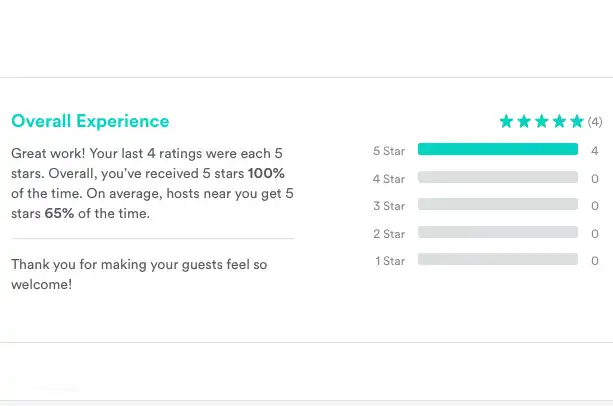Viewport: 613px width, 406px height.
Task: Click the fifth teal rating star
Action: (576, 122)
